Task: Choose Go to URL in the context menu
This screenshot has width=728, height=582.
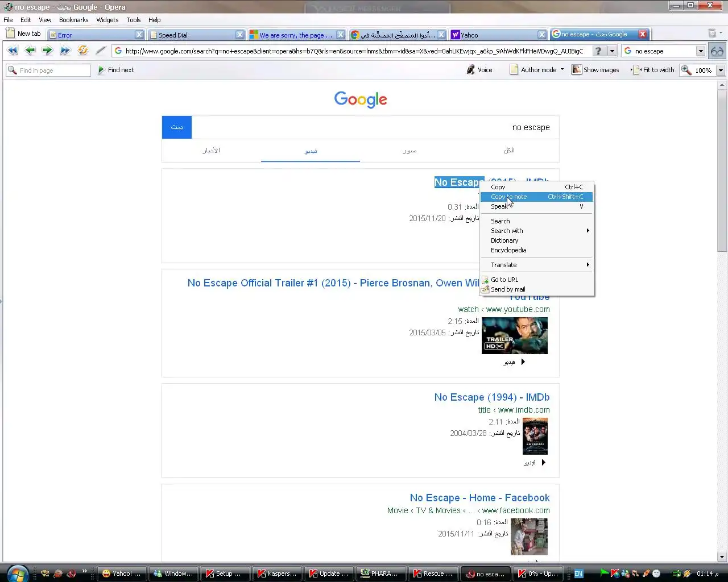Action: point(536,280)
